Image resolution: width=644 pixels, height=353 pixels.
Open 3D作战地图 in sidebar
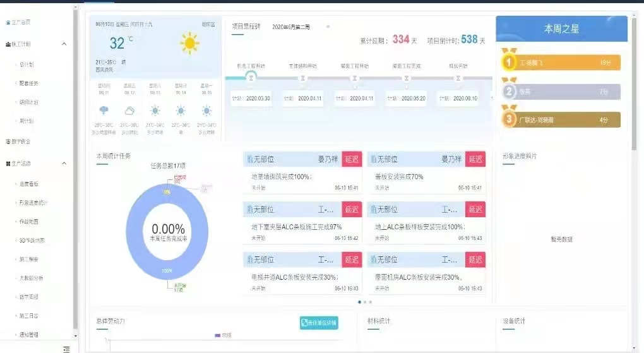[32, 241]
